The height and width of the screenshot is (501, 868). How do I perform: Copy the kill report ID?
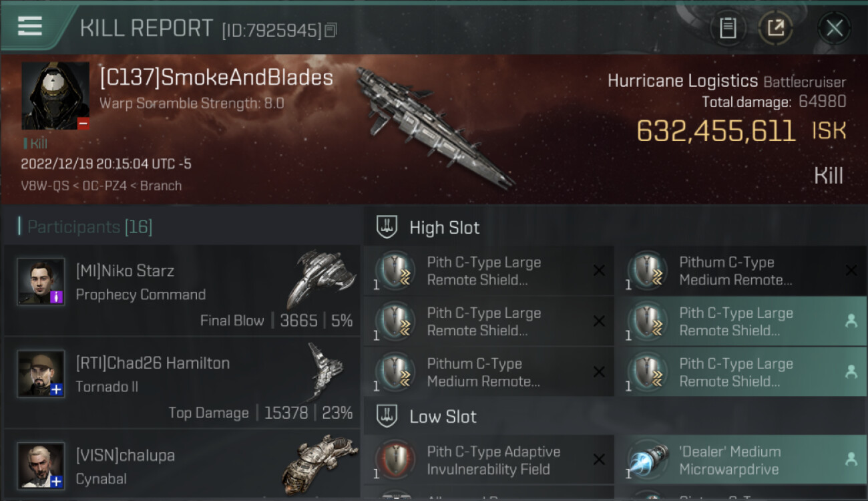pos(331,30)
